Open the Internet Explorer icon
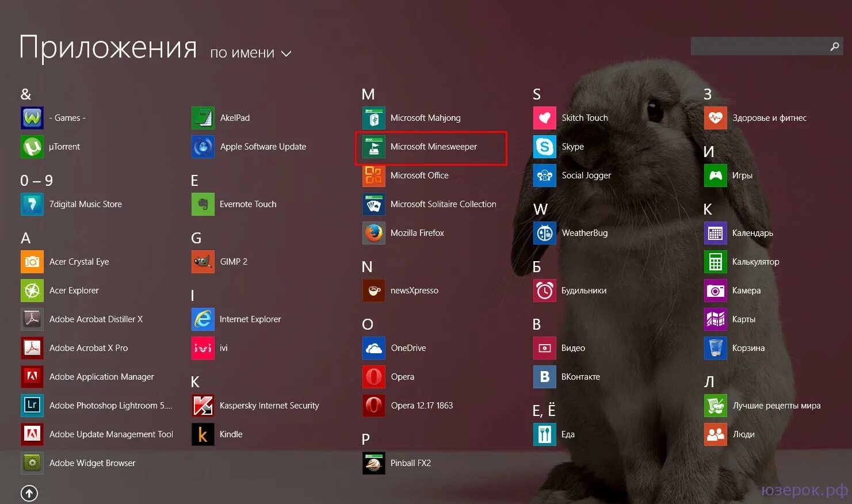This screenshot has height=504, width=852. [x=203, y=319]
